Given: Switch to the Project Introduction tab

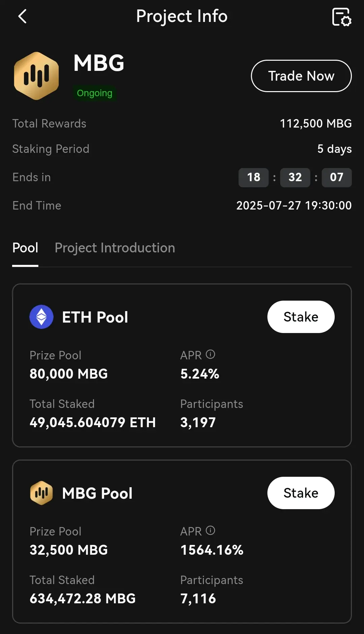Looking at the screenshot, I should pyautogui.click(x=115, y=248).
